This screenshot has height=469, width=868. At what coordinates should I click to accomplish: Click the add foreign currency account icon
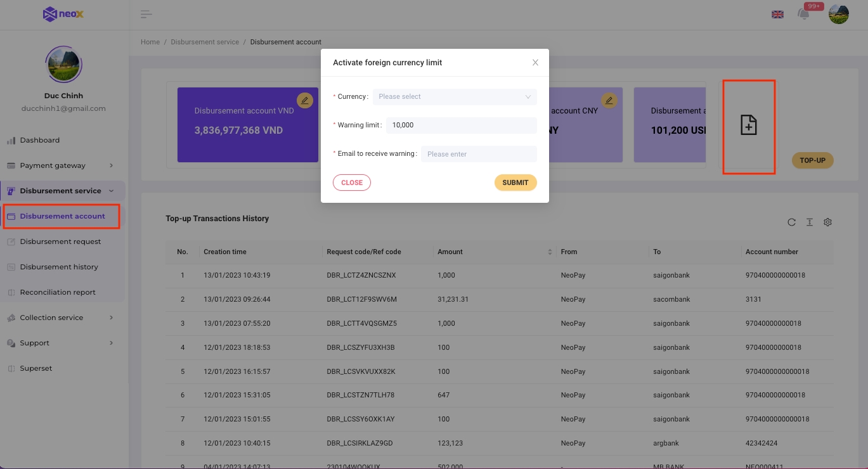[749, 125]
